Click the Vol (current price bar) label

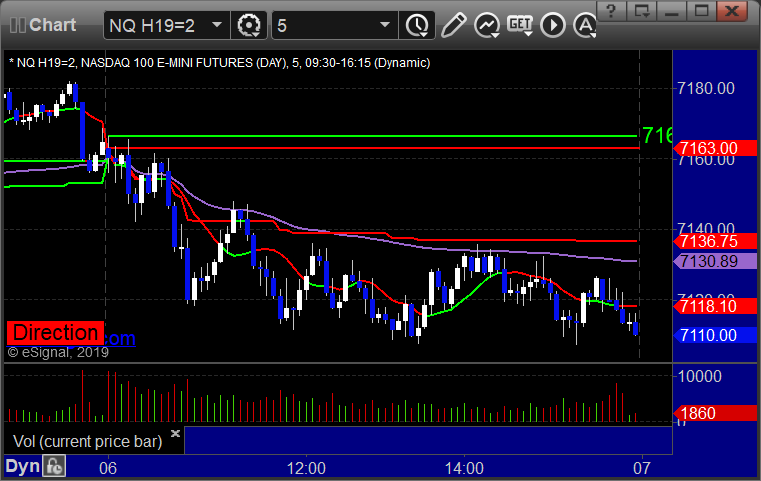(87, 441)
